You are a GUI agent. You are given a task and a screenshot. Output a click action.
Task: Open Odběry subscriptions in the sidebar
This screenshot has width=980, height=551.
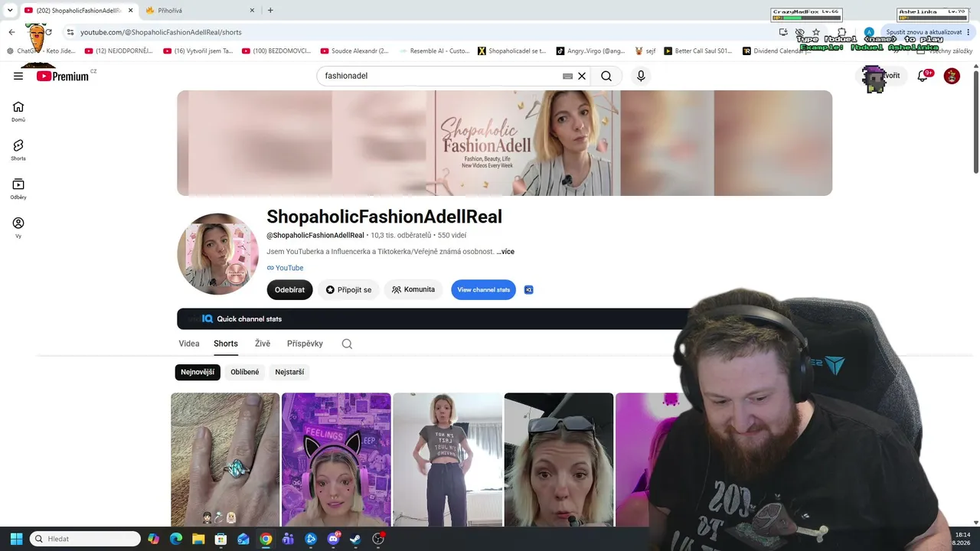tap(18, 189)
